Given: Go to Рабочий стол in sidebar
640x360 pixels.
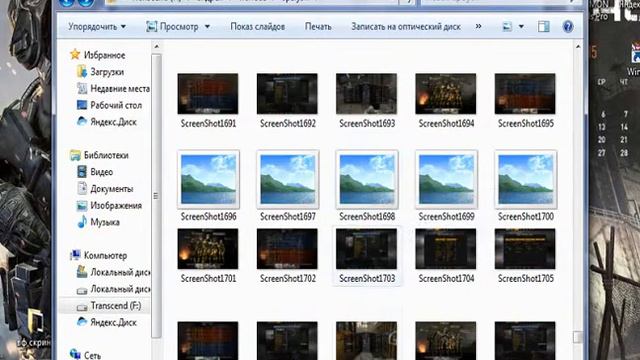Looking at the screenshot, I should pos(109,105).
